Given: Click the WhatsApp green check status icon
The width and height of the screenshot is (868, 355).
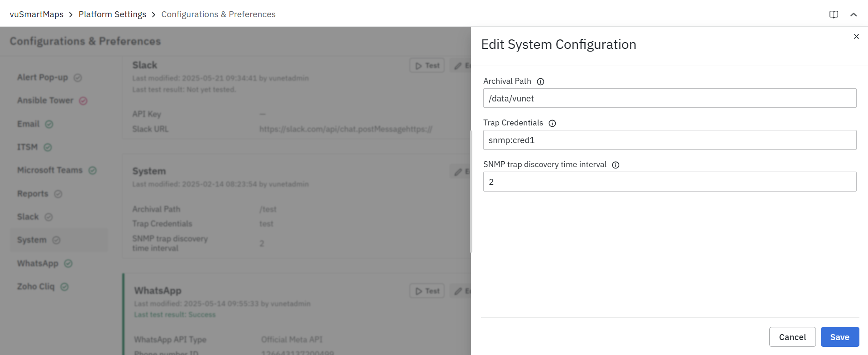Looking at the screenshot, I should tap(68, 264).
